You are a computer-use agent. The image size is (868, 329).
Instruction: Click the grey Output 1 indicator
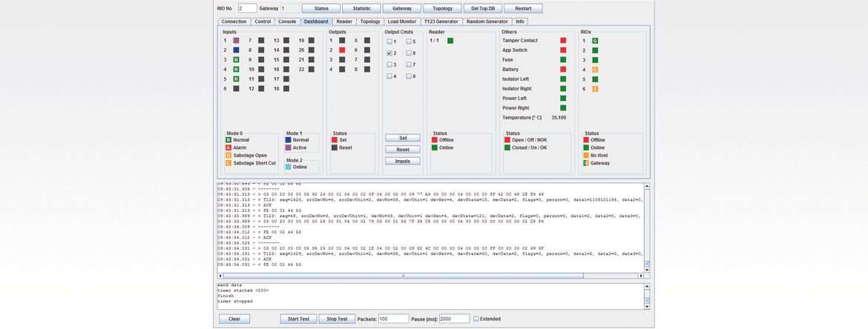pyautogui.click(x=342, y=40)
